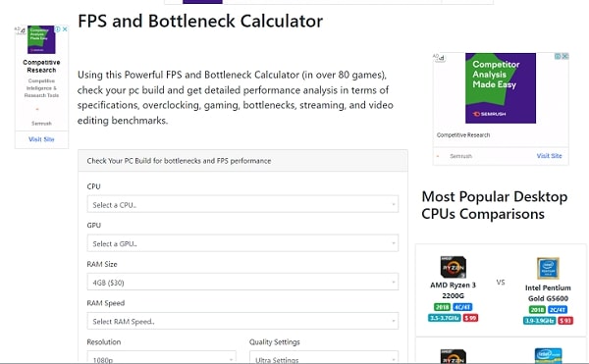Click the second row AMD Ryzen icon

(453, 356)
